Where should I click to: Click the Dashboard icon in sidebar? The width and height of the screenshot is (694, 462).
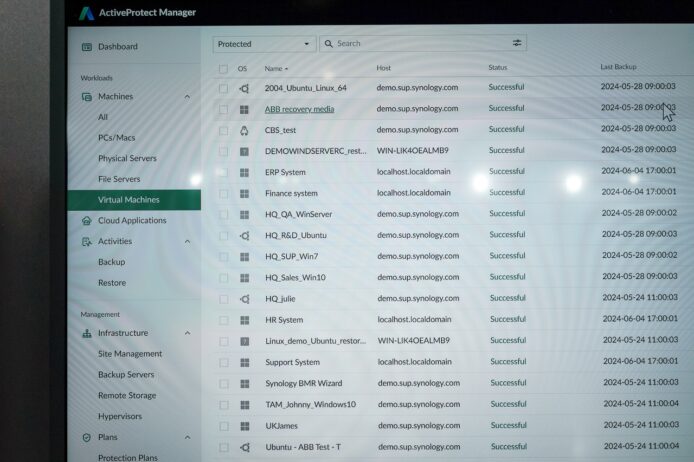point(87,47)
